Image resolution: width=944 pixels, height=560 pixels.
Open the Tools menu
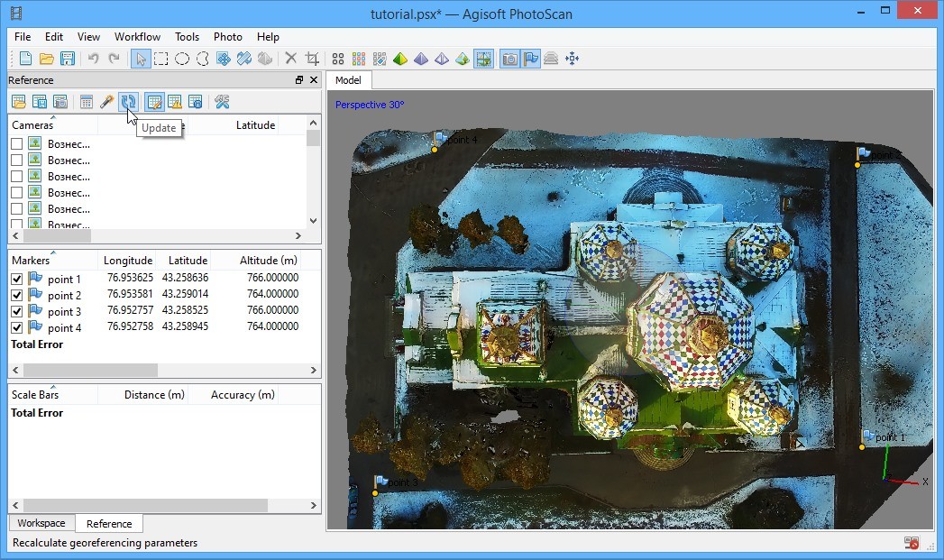(187, 37)
